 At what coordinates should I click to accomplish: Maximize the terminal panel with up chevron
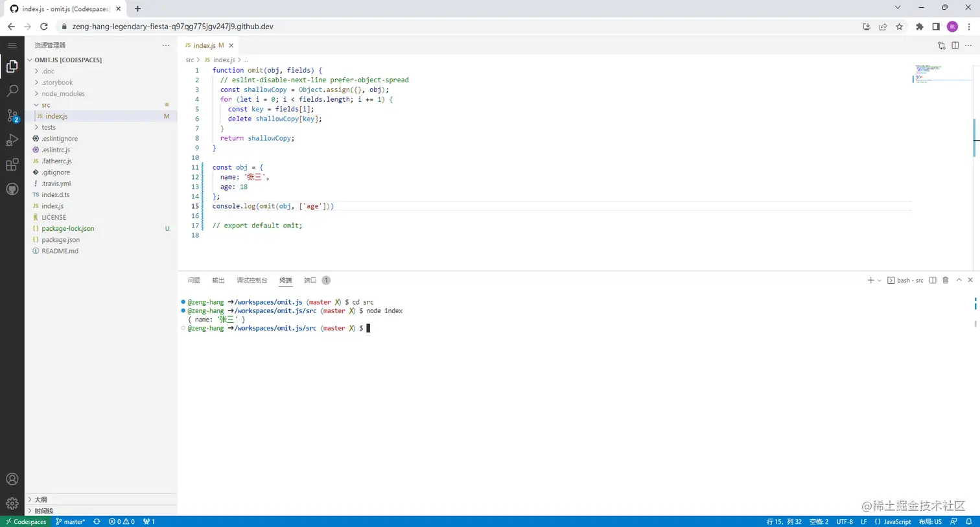[959, 280]
